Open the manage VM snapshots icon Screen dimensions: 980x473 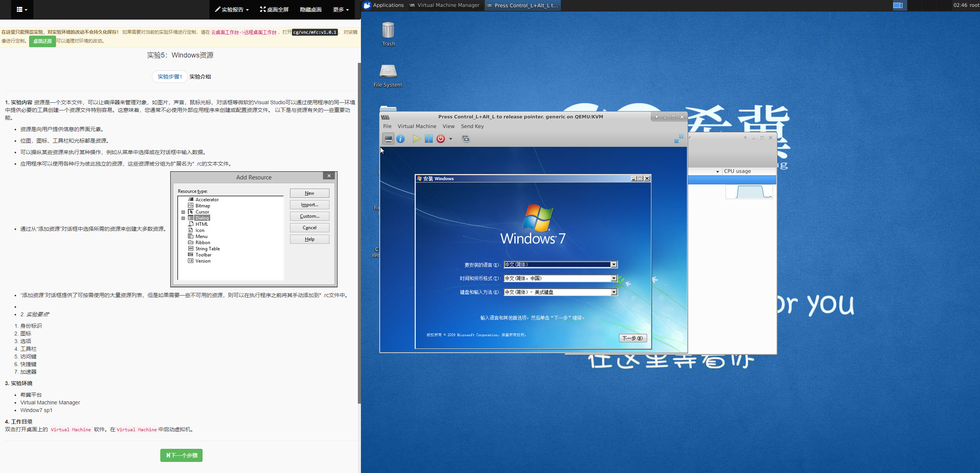pos(466,139)
